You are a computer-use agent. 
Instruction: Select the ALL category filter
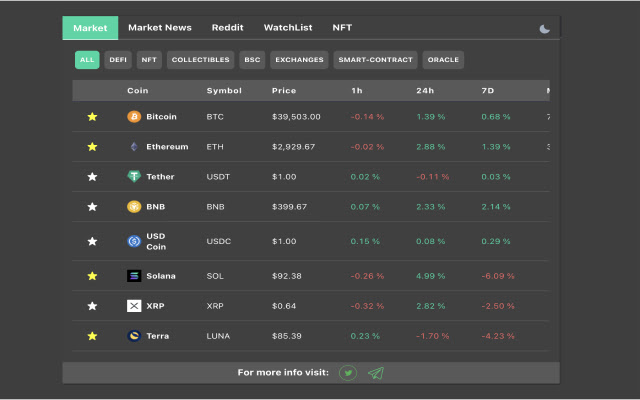[87, 60]
